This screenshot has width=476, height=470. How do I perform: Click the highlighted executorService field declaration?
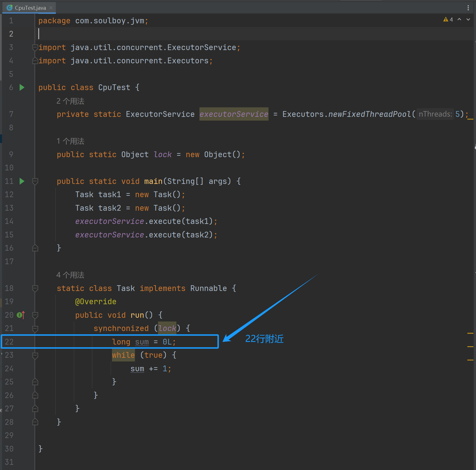pos(234,114)
